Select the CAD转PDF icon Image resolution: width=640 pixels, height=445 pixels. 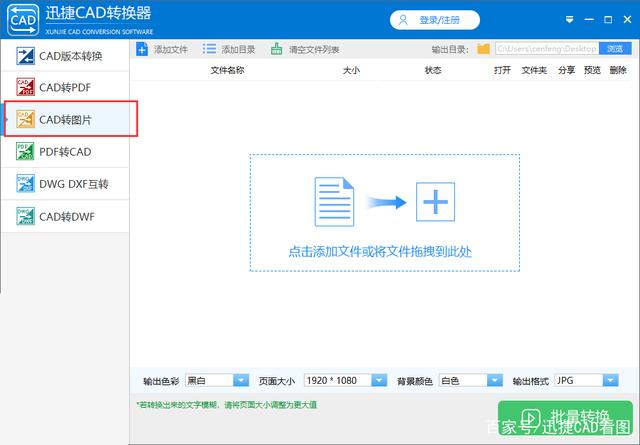pos(25,87)
